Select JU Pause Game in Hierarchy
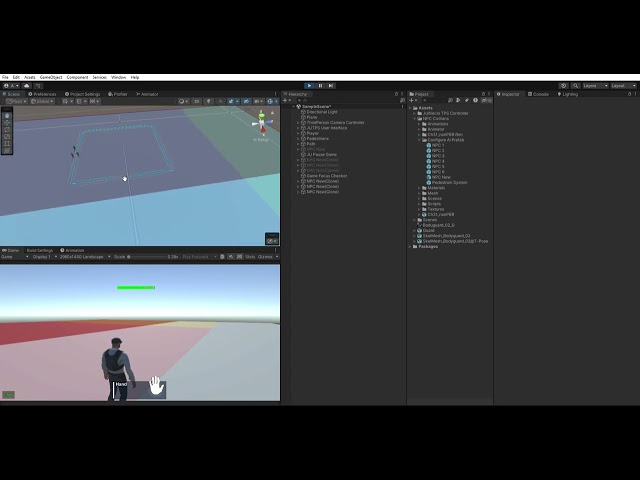640x480 pixels. tap(322, 155)
